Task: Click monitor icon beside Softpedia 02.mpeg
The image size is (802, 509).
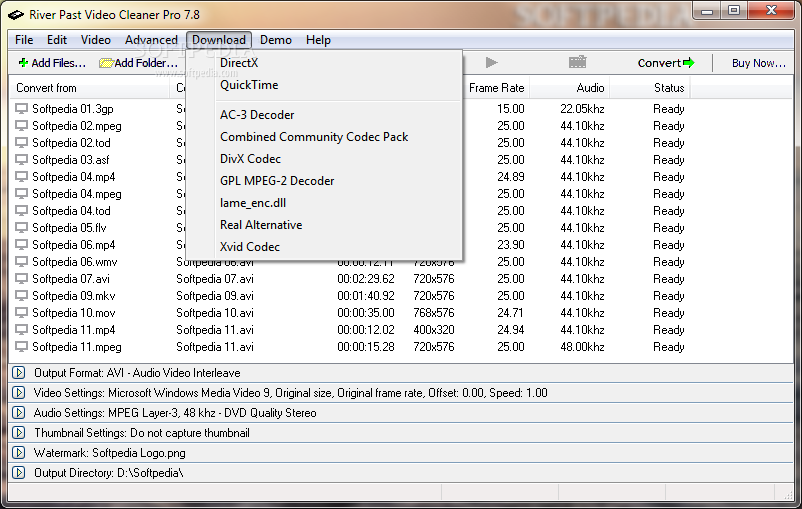Action: (x=21, y=126)
